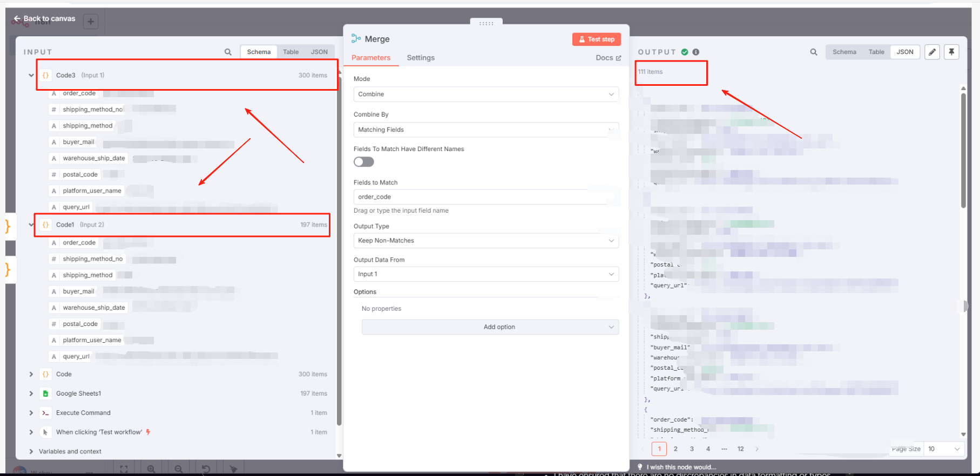The width and height of the screenshot is (980, 476).
Task: Click the Test step button
Action: click(x=597, y=39)
